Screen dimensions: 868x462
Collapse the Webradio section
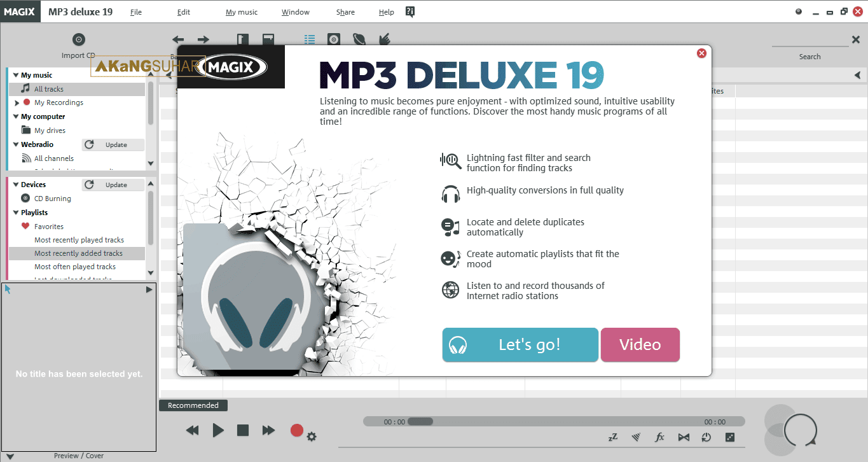pos(16,144)
